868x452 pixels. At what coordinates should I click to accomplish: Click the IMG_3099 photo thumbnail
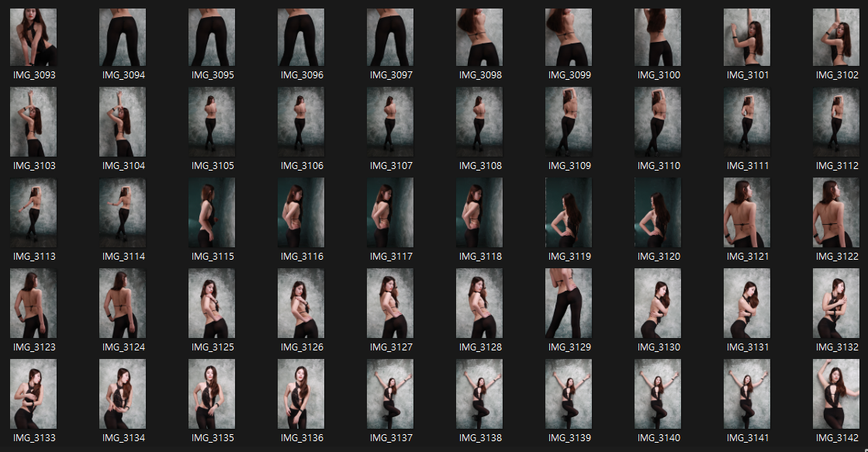(569, 37)
